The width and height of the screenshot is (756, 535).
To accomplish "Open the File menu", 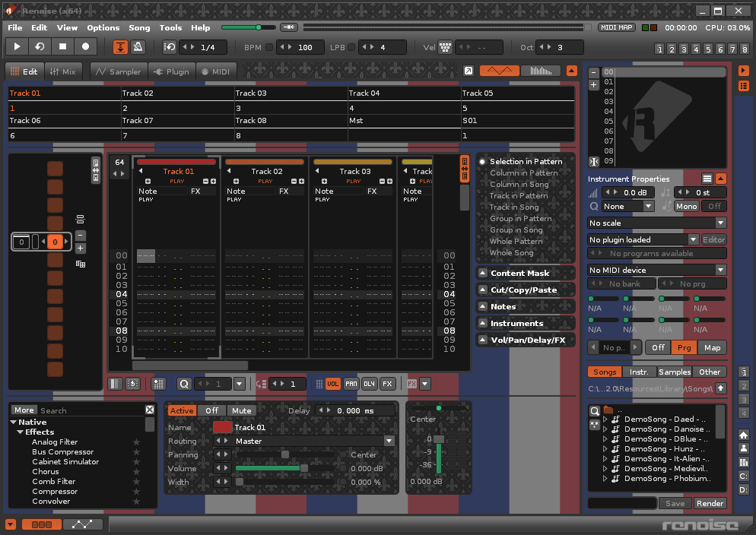I will point(15,27).
